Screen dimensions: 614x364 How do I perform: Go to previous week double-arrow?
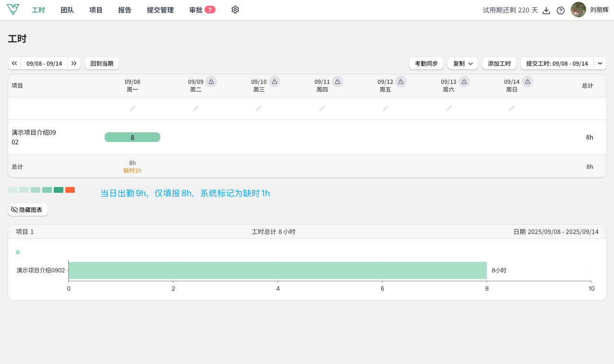pyautogui.click(x=14, y=63)
